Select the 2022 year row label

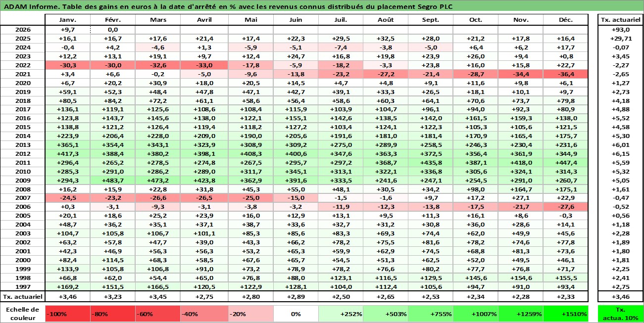[23, 65]
